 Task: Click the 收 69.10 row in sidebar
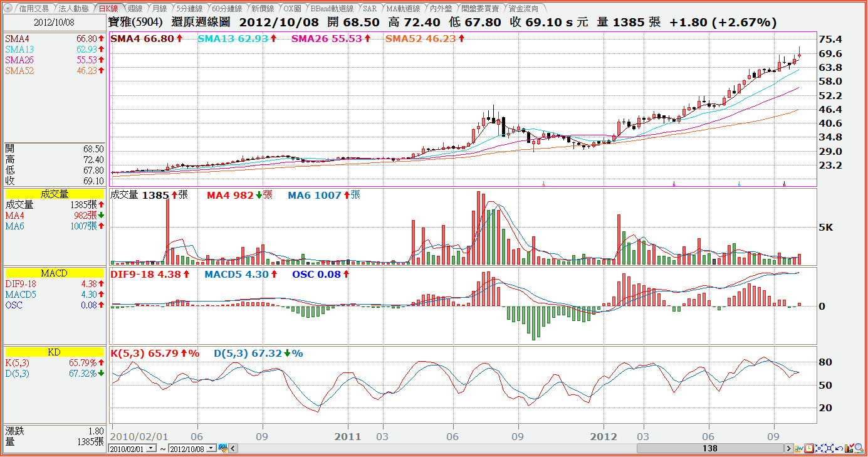pos(55,181)
